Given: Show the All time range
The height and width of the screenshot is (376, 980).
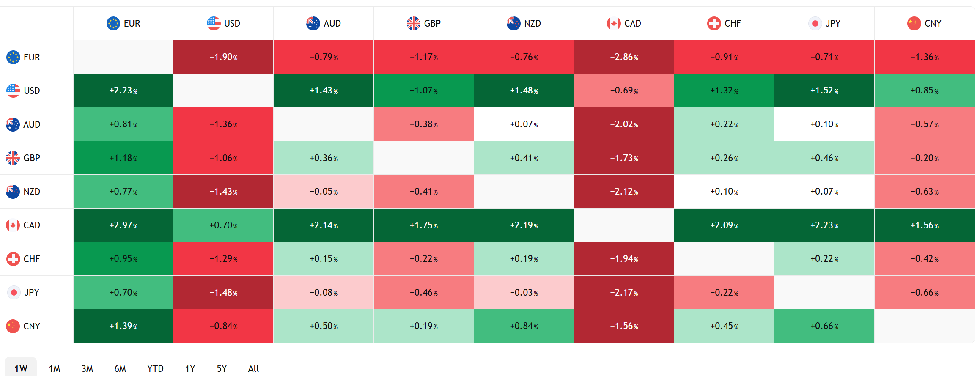Looking at the screenshot, I should 253,368.
